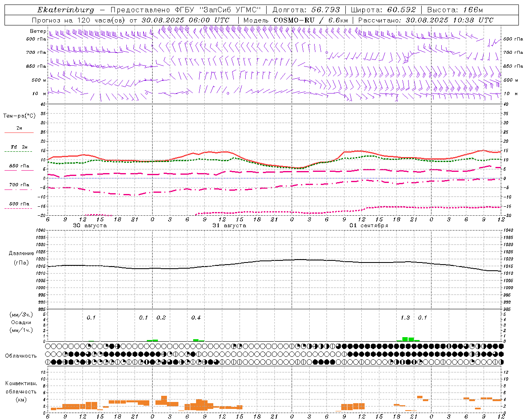Click the '(мм/1ч.)' precipitation unit label
Screen dimensions: 525x420
point(21,330)
